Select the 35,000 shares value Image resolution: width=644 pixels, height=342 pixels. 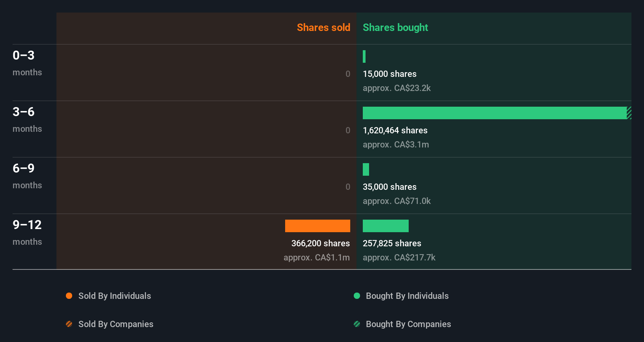point(389,187)
